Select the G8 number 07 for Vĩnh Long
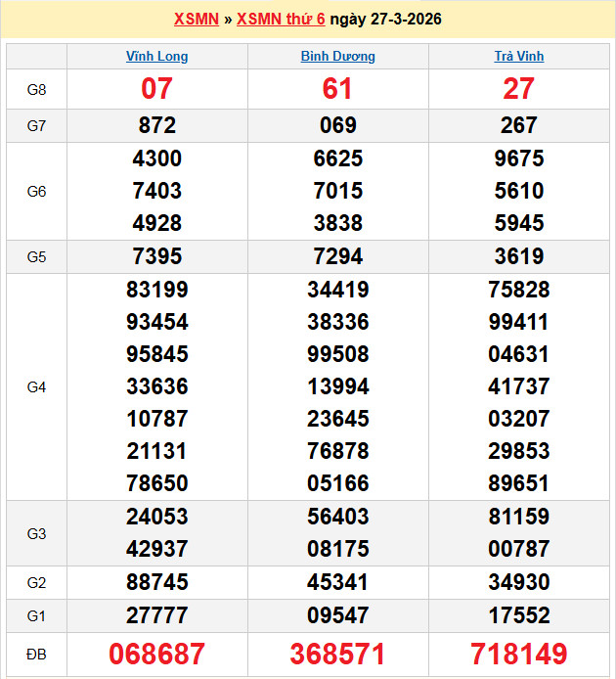616x679 pixels. (156, 89)
